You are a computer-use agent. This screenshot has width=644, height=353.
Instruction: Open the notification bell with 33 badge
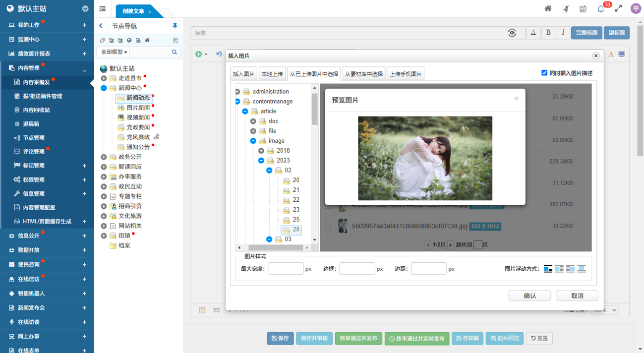click(x=601, y=9)
